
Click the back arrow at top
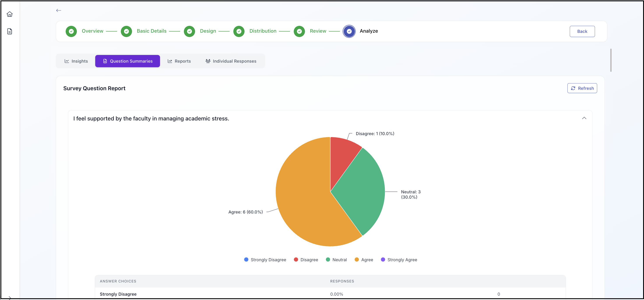tap(58, 11)
